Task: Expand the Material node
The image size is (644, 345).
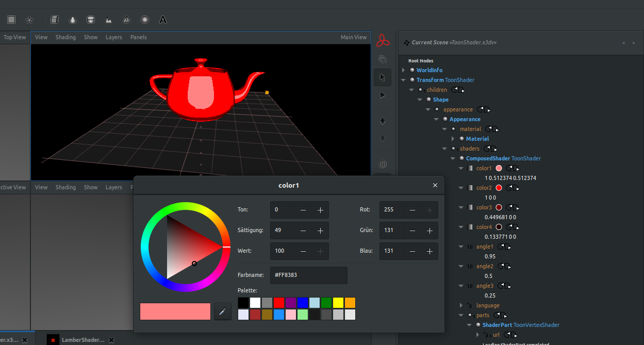Action: point(453,139)
